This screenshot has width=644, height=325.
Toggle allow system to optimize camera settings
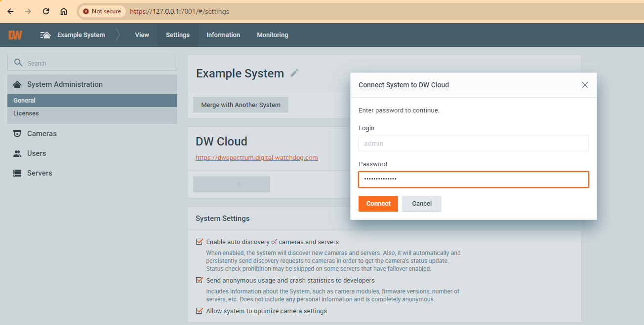pos(200,311)
